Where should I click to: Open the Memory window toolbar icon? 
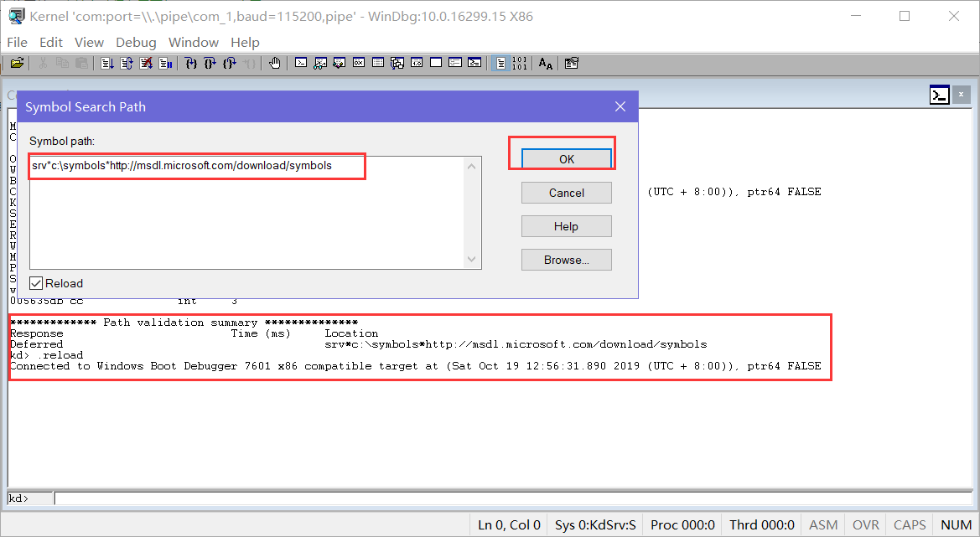[378, 63]
